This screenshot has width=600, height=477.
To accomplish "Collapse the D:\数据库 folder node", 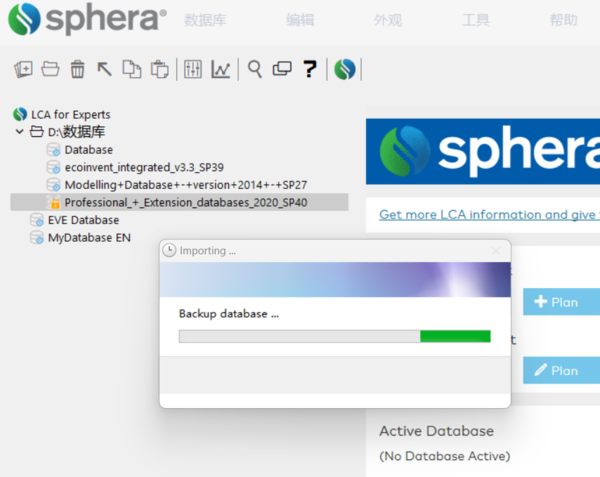I will pyautogui.click(x=19, y=132).
